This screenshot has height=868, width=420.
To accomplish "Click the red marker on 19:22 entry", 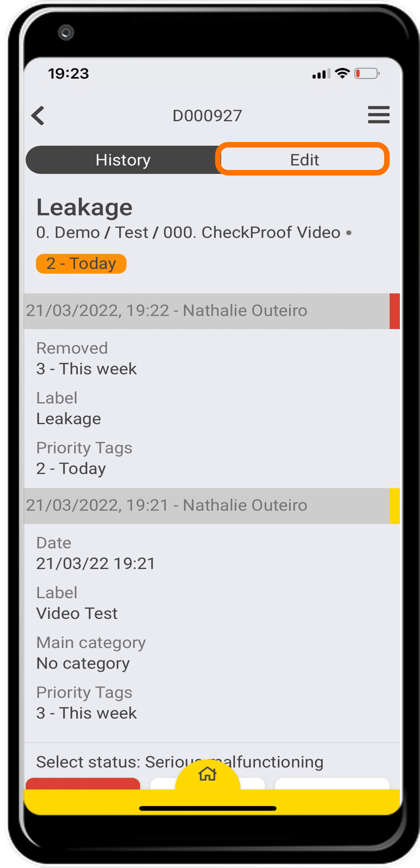I will 394,311.
